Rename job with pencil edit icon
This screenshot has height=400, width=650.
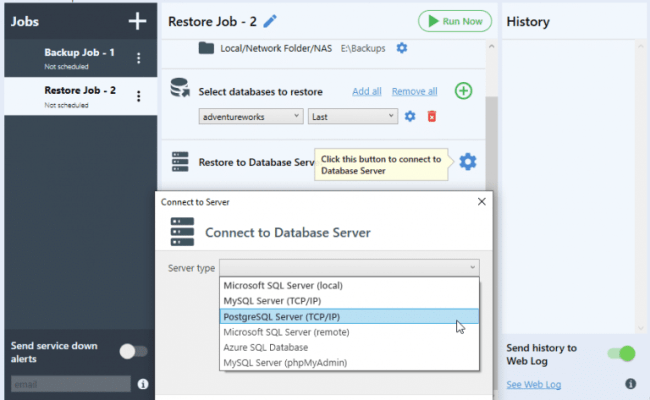(270, 21)
